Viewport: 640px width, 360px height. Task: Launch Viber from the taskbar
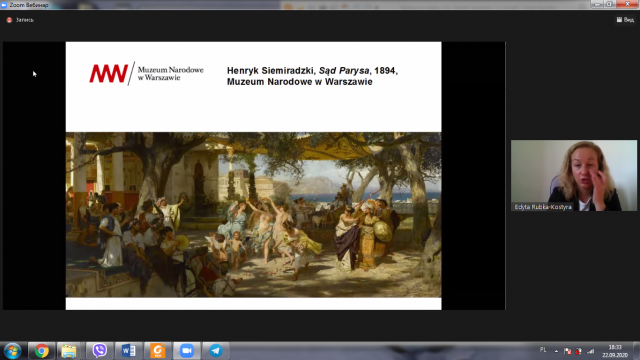point(100,351)
